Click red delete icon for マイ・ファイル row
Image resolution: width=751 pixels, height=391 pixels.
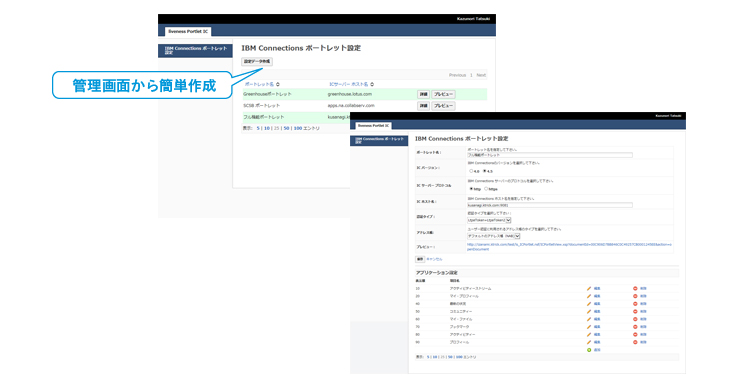635,319
